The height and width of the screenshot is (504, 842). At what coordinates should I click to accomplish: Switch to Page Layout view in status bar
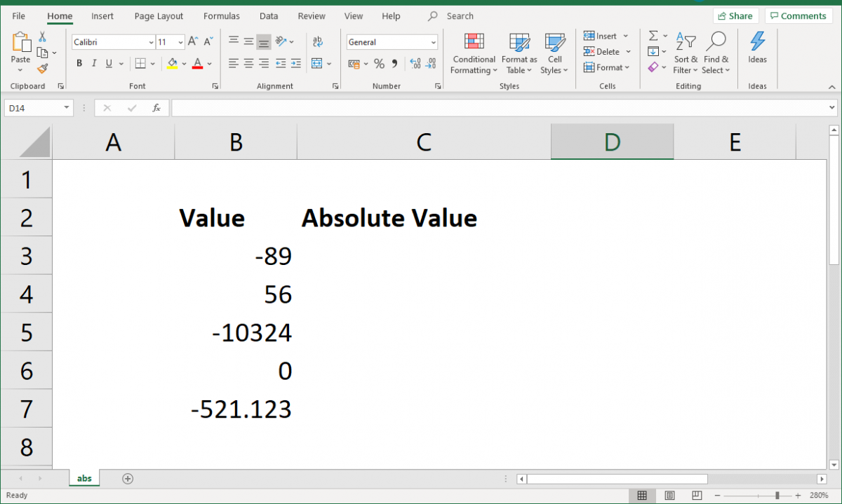click(x=669, y=496)
